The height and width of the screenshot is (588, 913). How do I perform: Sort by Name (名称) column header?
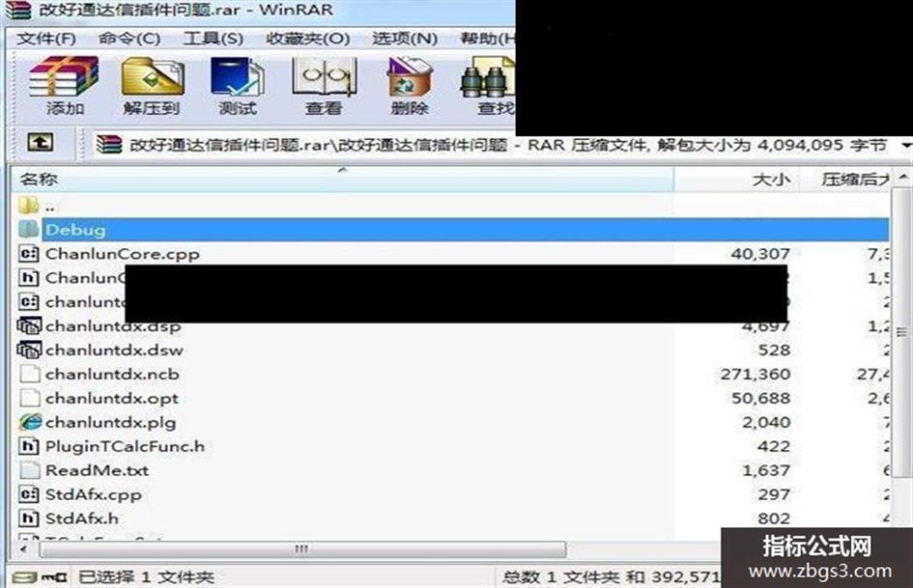click(342, 180)
